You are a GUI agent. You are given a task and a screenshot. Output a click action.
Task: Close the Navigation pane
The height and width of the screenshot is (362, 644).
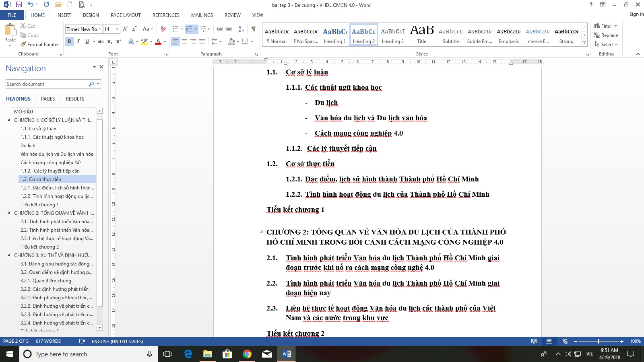click(101, 67)
